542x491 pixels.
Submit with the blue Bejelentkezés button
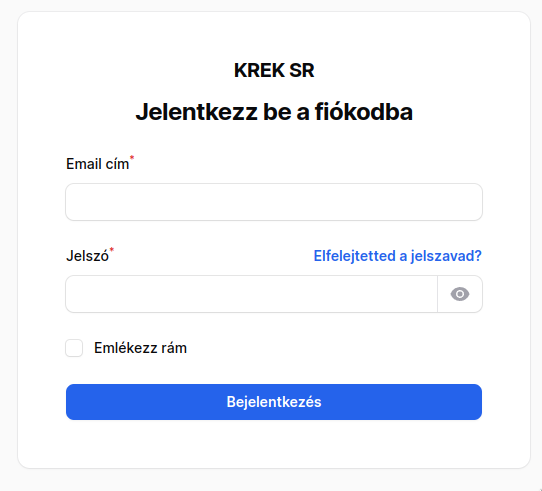tap(274, 402)
